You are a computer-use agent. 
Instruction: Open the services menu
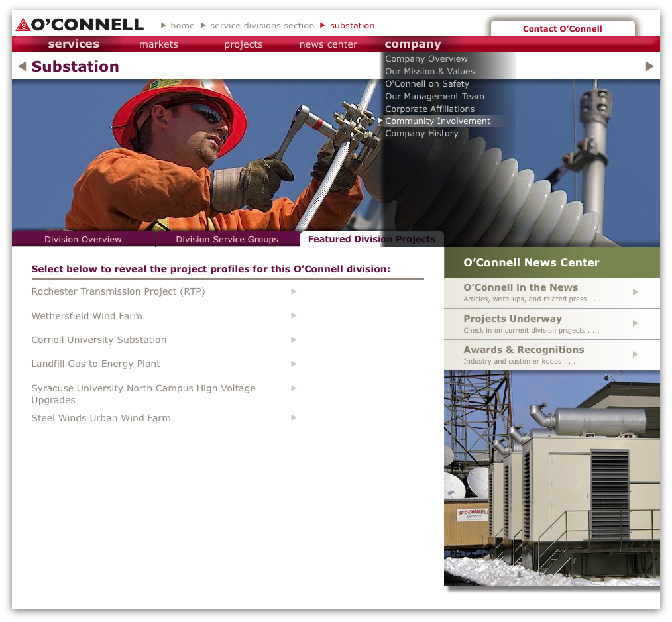click(74, 44)
